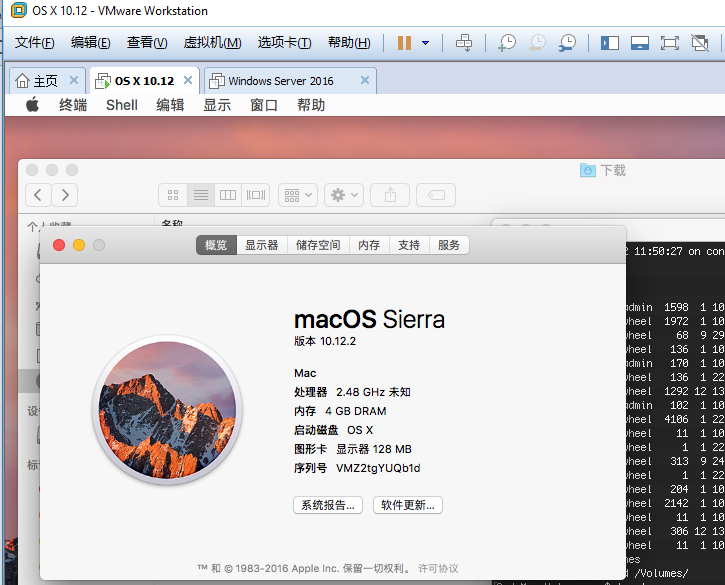Take a snapshot of this virtual machine

pos(507,43)
